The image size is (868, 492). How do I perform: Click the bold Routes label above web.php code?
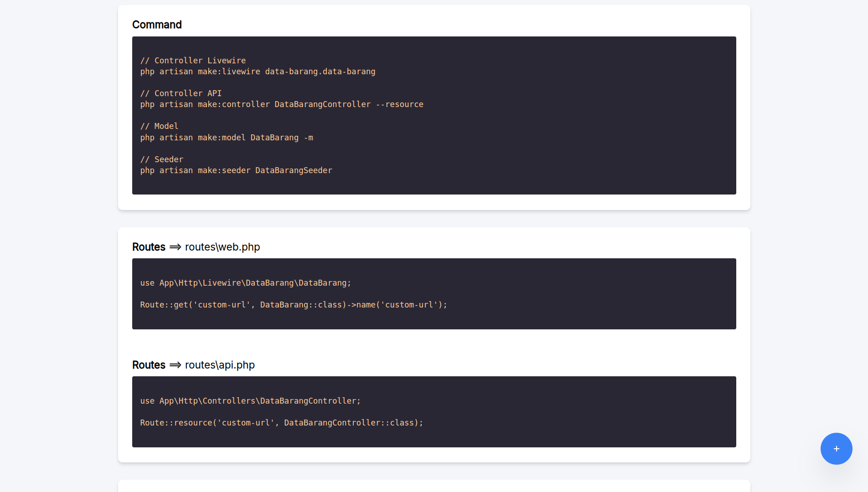tap(149, 247)
